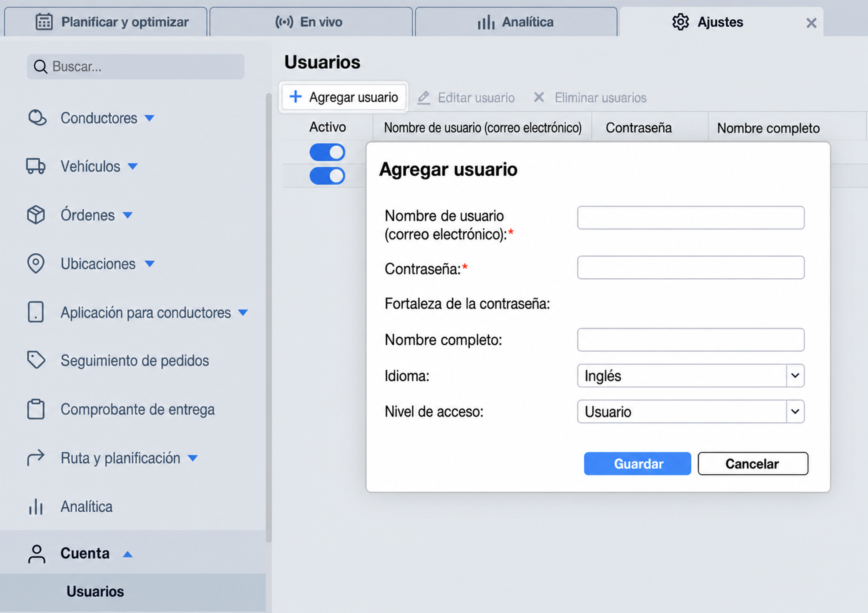Click the pencil icon of Editar usuario

(x=424, y=97)
